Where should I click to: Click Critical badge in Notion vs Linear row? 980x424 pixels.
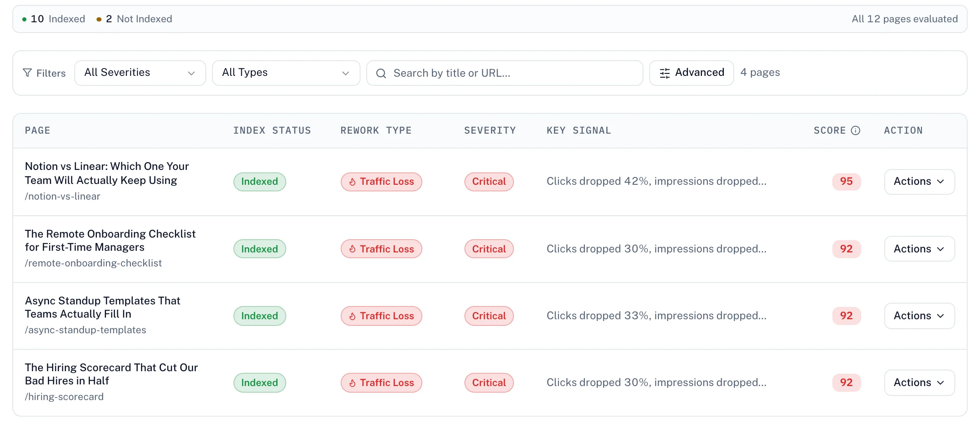click(x=489, y=182)
